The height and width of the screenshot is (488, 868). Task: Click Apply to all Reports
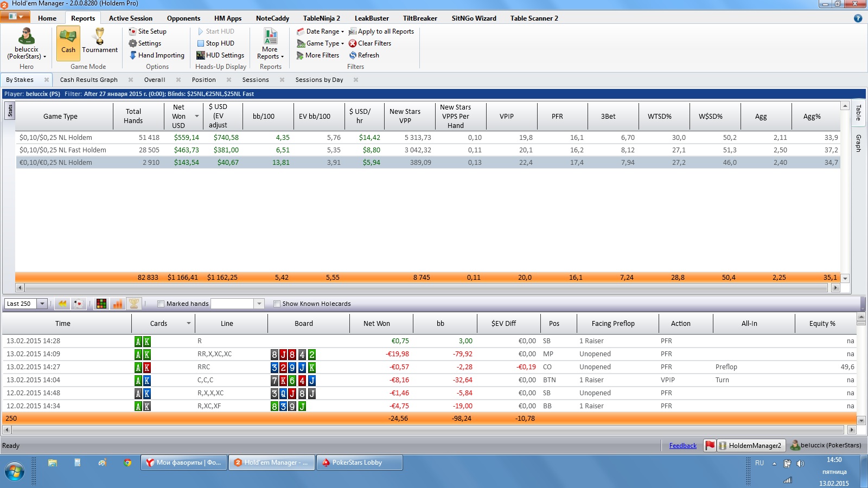pyautogui.click(x=381, y=31)
